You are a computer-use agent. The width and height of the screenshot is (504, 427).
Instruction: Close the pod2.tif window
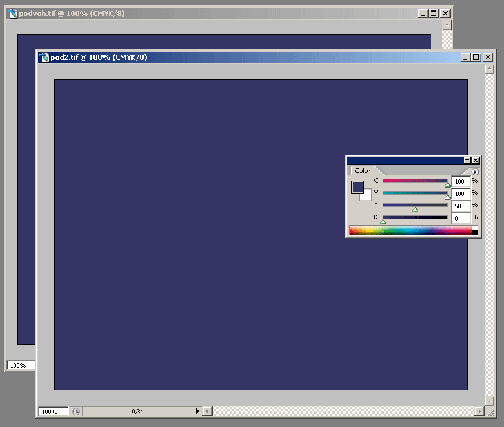click(488, 57)
